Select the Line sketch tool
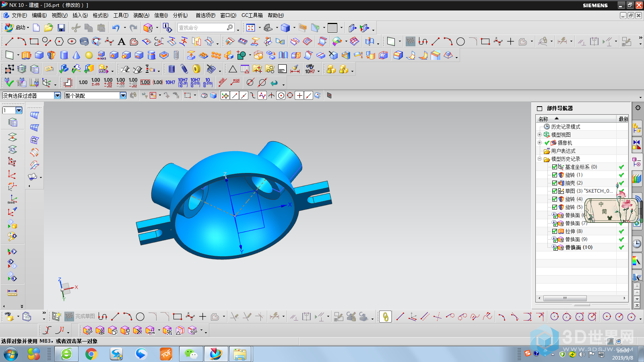 [x=9, y=41]
